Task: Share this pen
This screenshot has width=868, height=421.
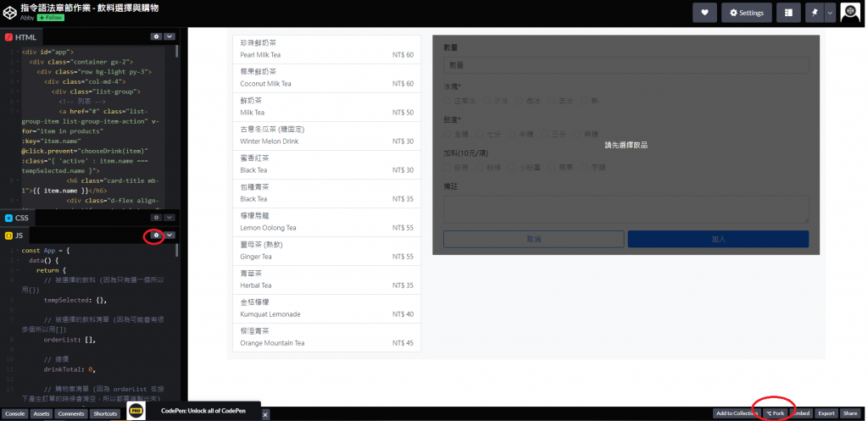Action: (x=849, y=413)
